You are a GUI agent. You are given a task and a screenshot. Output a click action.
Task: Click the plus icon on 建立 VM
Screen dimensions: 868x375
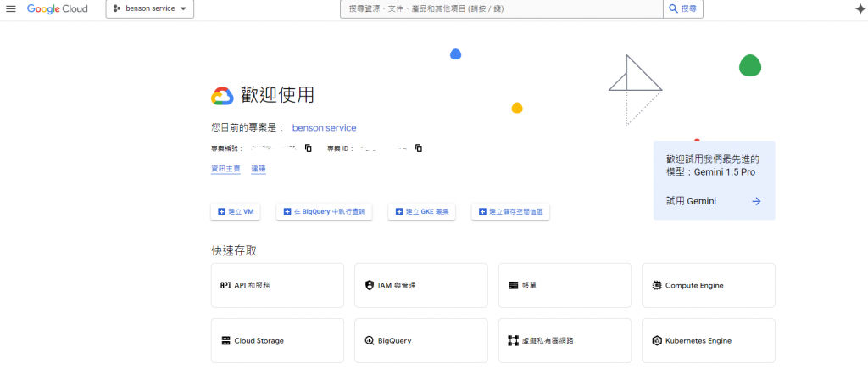tap(222, 211)
